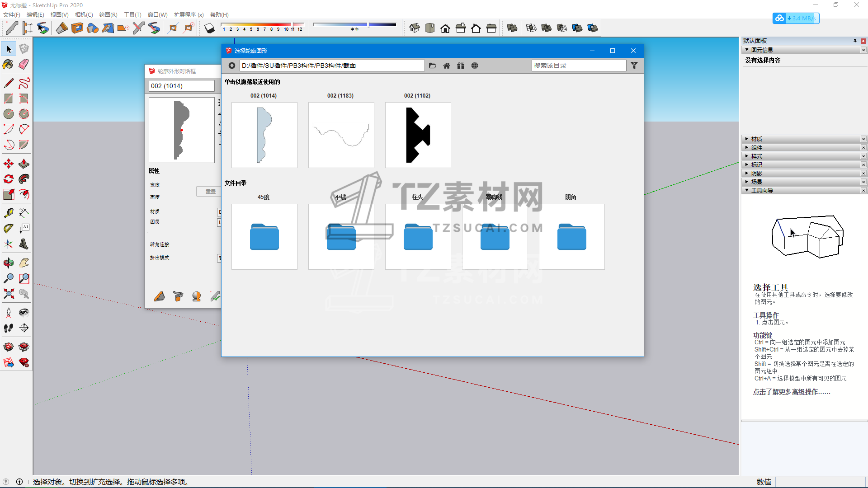The width and height of the screenshot is (868, 488).
Task: Pick the Orbit tool
Action: click(x=8, y=263)
